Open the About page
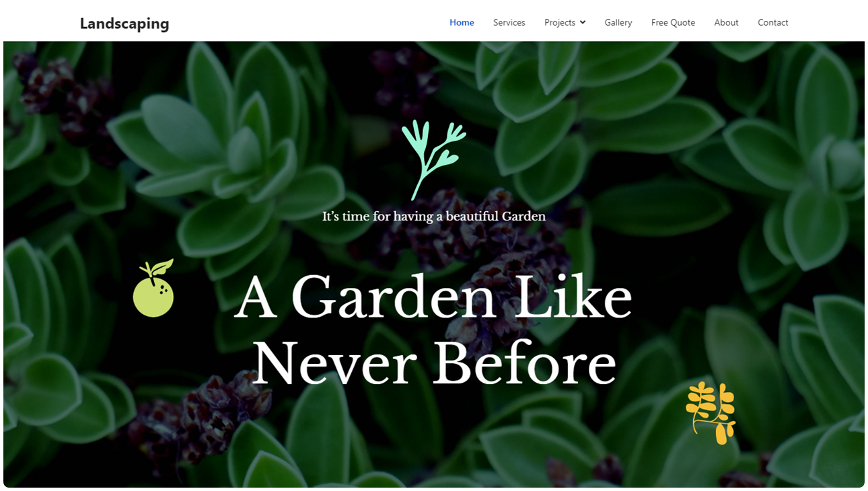The image size is (868, 491). pyautogui.click(x=726, y=22)
